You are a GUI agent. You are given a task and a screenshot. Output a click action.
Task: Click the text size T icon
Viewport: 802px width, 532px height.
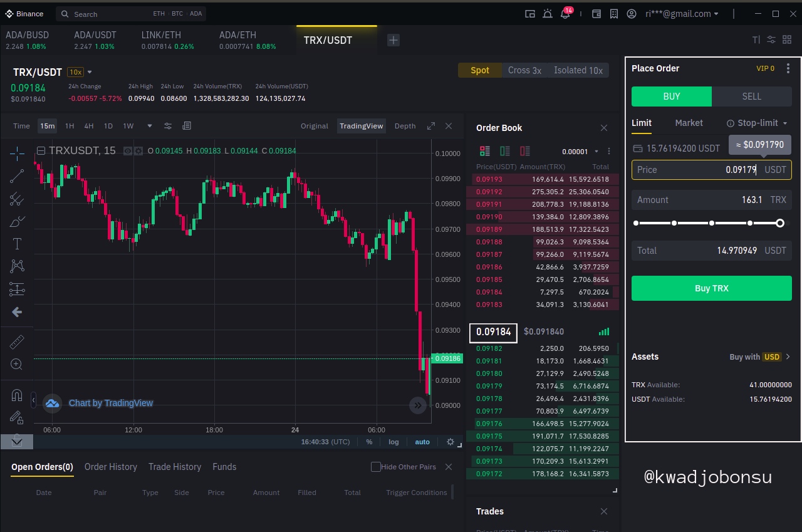click(756, 39)
